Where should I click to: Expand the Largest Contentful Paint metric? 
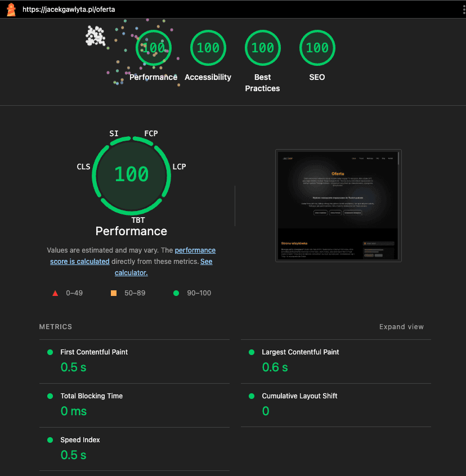click(336, 361)
